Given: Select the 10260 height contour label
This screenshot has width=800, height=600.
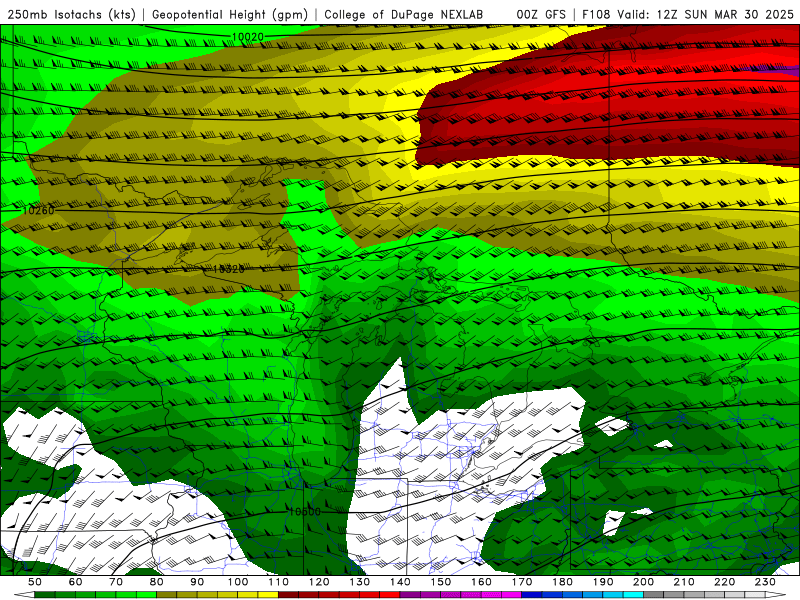Looking at the screenshot, I should pos(38,210).
